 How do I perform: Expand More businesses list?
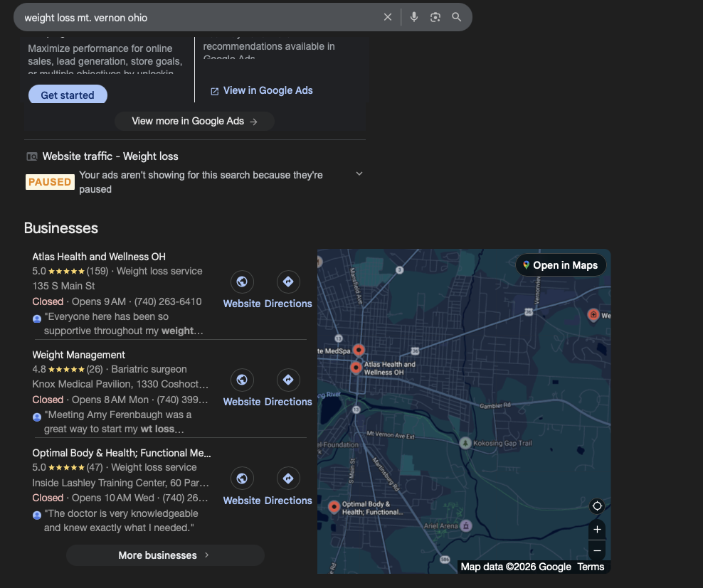pos(165,555)
